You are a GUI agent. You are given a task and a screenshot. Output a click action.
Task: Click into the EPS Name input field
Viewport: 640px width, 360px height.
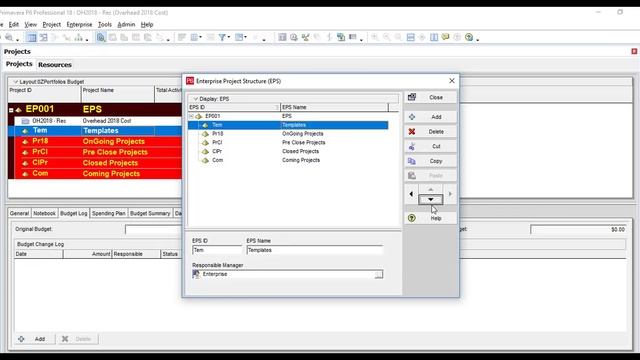click(315, 250)
